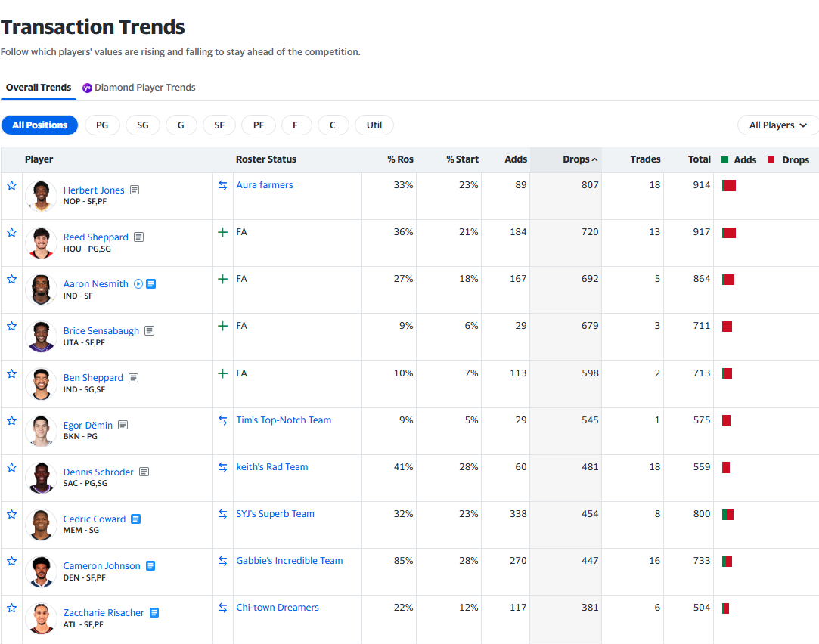
Task: Toggle watch star for Brice Sensabaugh
Action: [11, 326]
